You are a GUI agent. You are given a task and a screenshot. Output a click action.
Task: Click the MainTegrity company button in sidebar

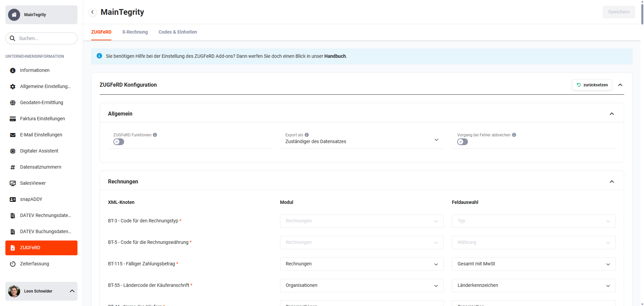coord(41,15)
